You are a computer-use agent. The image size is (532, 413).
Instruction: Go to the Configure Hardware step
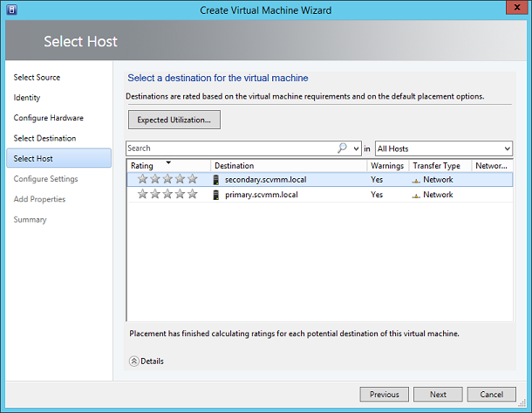point(49,118)
